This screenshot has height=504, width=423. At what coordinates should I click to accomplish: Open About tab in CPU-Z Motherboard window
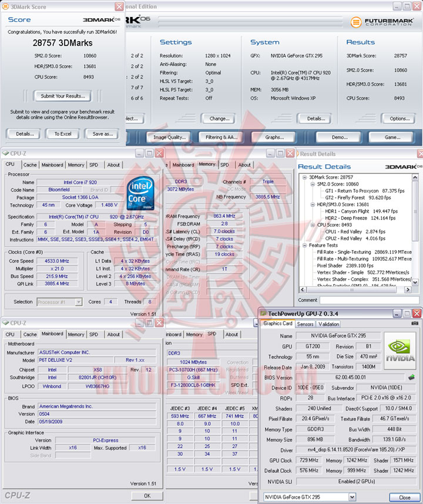point(113,335)
